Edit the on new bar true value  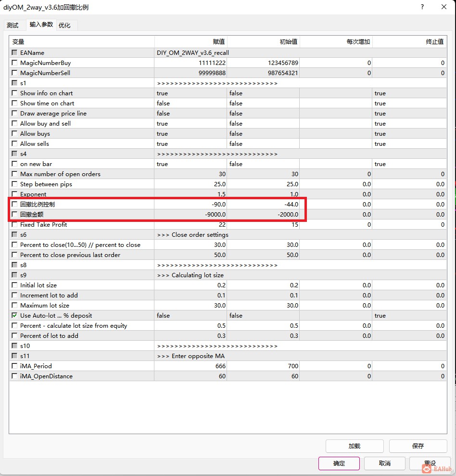point(190,164)
